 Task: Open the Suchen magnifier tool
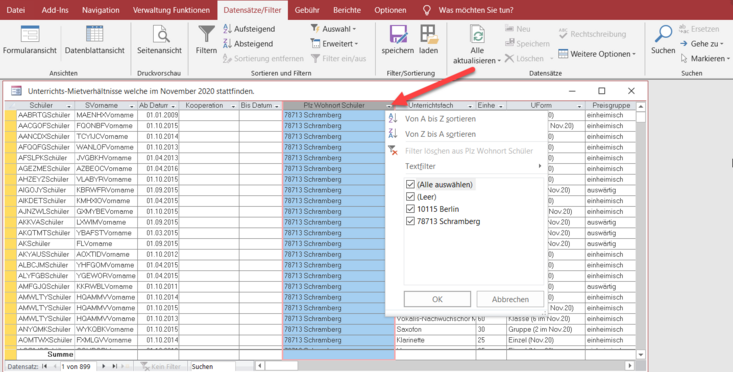point(663,40)
